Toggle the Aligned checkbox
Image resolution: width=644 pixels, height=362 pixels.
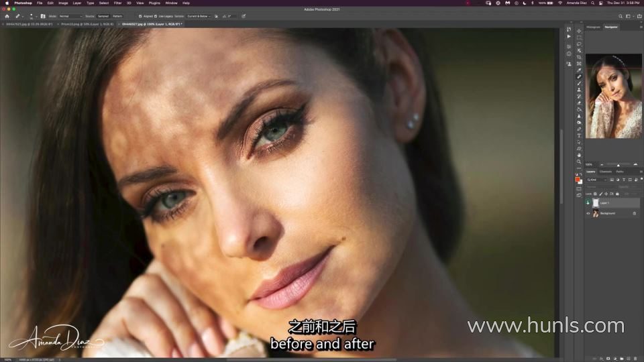(140, 16)
